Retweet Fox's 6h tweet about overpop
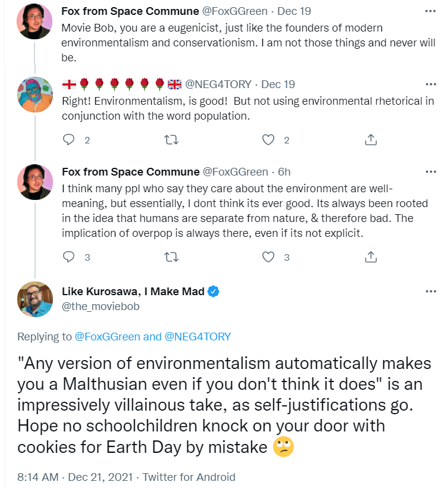The height and width of the screenshot is (488, 448). [x=171, y=257]
